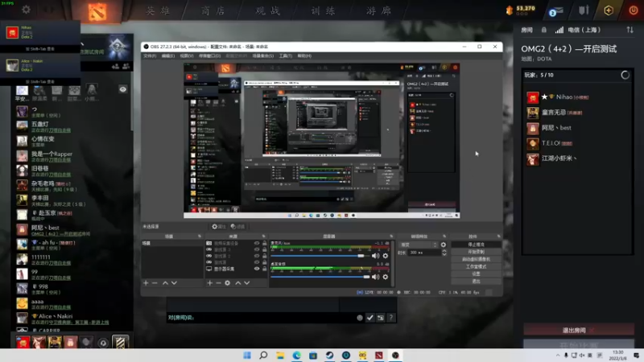Mute the desktop audio channel

pyautogui.click(x=375, y=277)
